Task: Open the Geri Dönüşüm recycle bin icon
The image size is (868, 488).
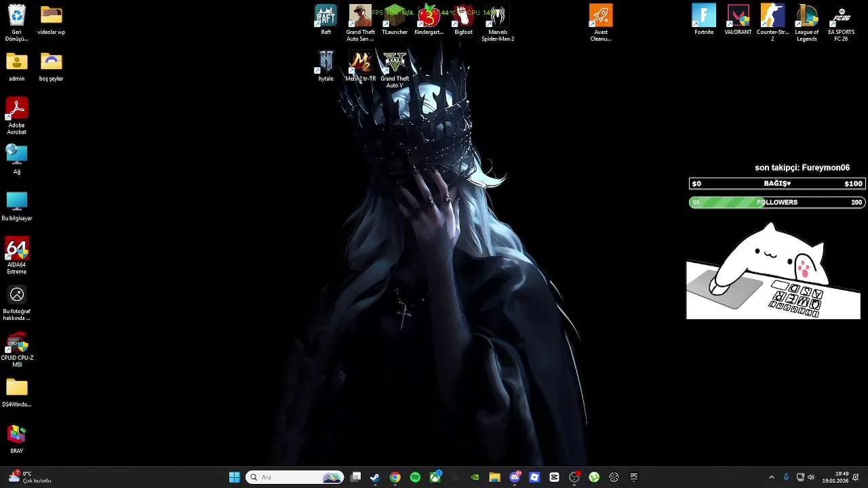Action: [x=16, y=23]
